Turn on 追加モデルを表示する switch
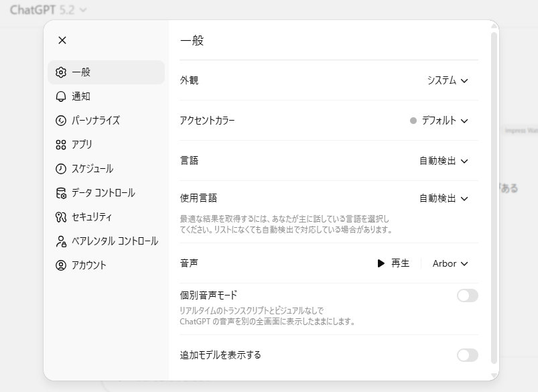This screenshot has width=538, height=392. 467,355
